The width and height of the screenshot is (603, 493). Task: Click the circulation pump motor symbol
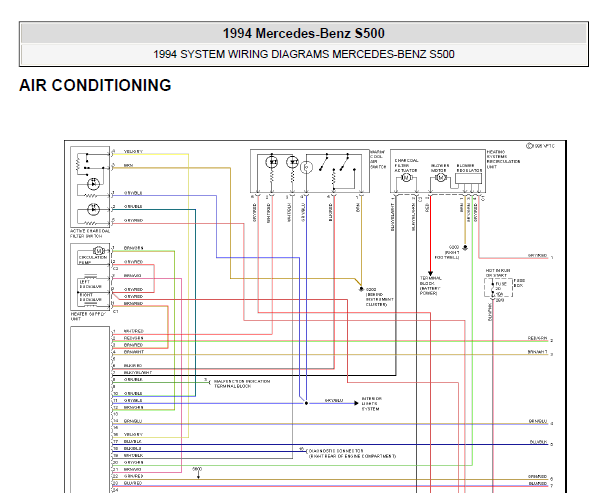click(x=98, y=251)
